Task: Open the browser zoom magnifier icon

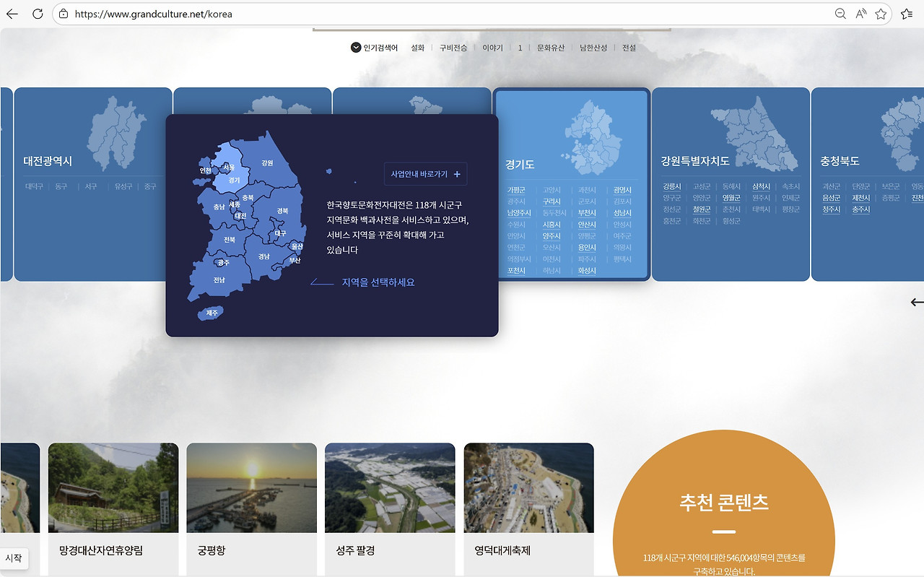Action: (x=840, y=14)
